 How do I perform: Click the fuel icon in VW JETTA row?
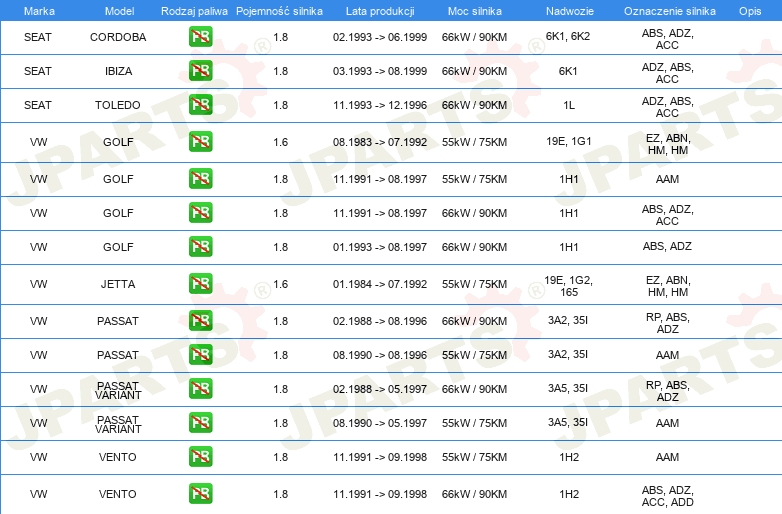point(200,284)
